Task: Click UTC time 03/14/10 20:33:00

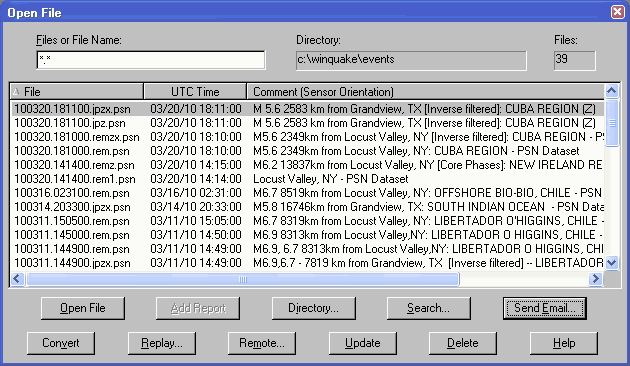Action: point(196,207)
